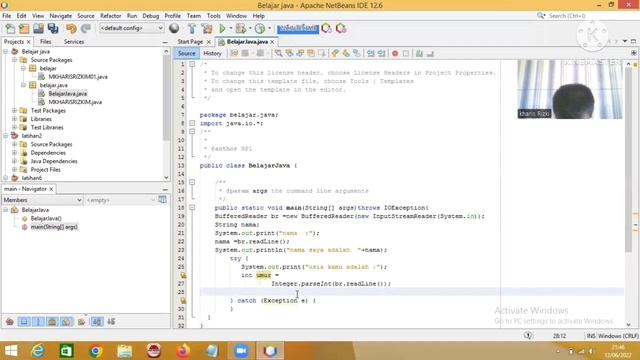
Task: Toggle Show Fields filter in Navigator
Action: tap(24, 322)
